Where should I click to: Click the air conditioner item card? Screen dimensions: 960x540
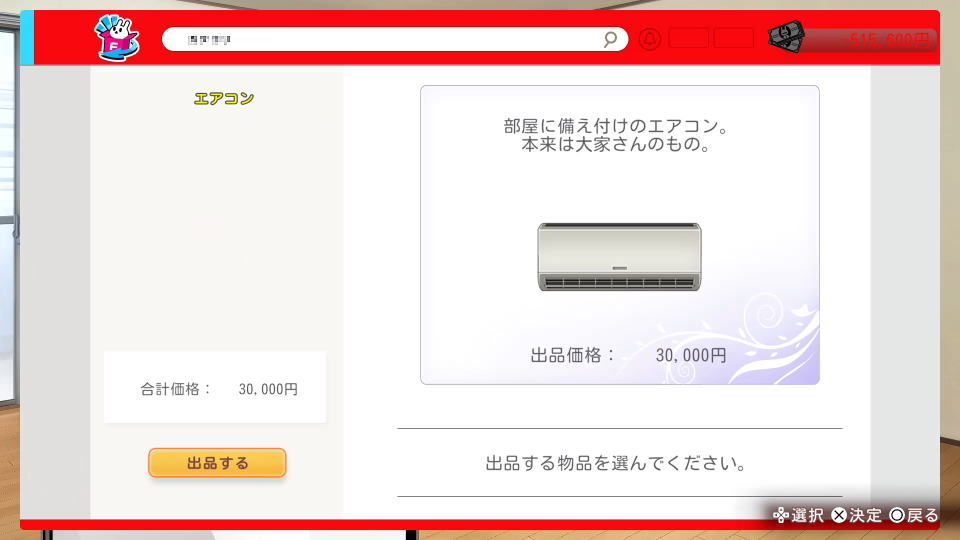point(620,235)
